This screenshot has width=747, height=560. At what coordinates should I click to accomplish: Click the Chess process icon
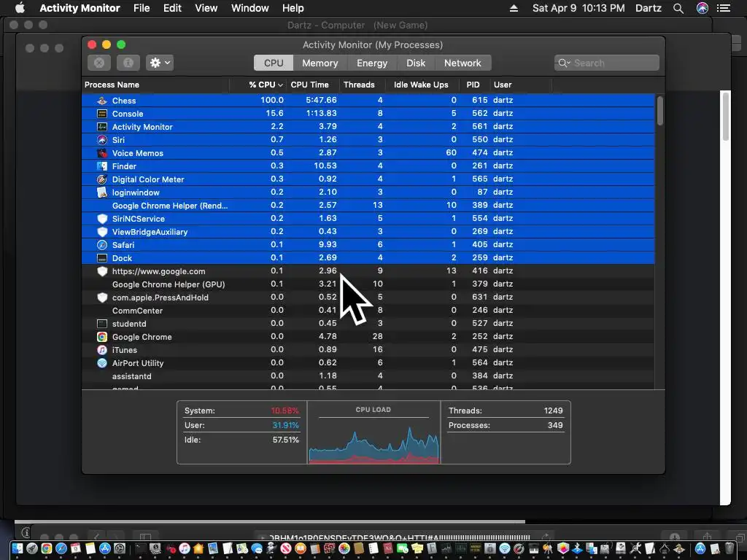pyautogui.click(x=102, y=101)
